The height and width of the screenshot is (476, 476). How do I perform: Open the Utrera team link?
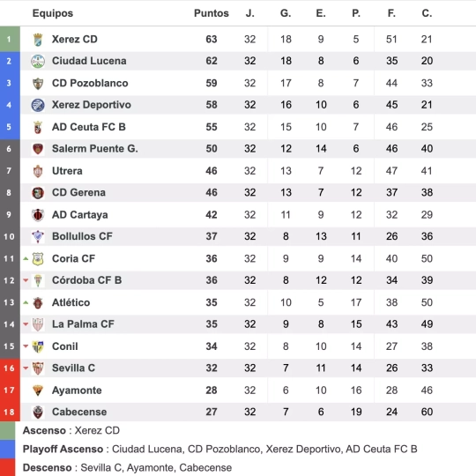67,171
